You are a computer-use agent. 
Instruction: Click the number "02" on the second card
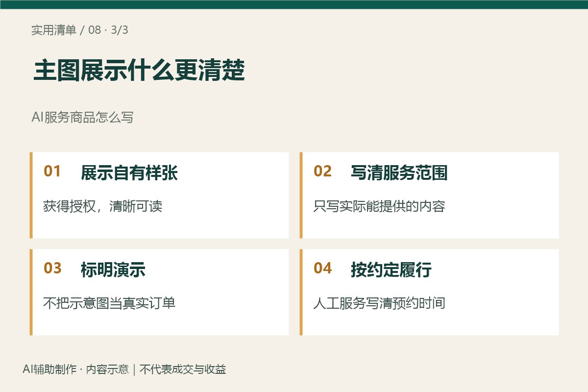322,171
